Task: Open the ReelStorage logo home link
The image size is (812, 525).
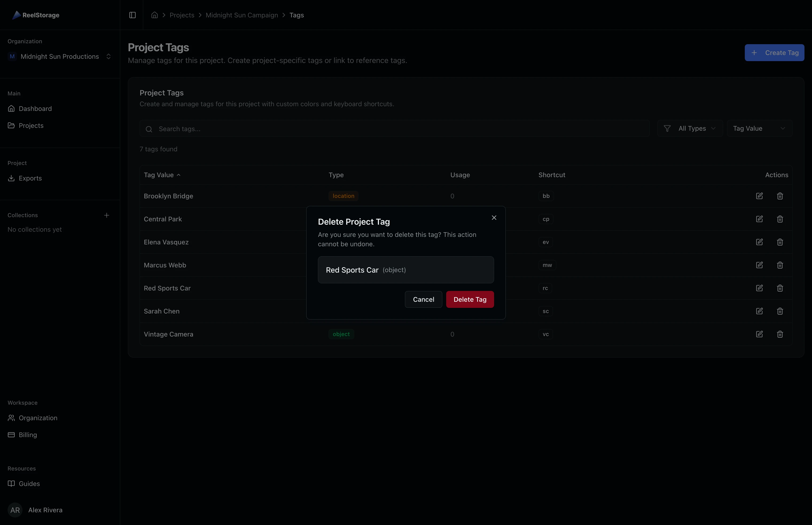Action: point(35,15)
